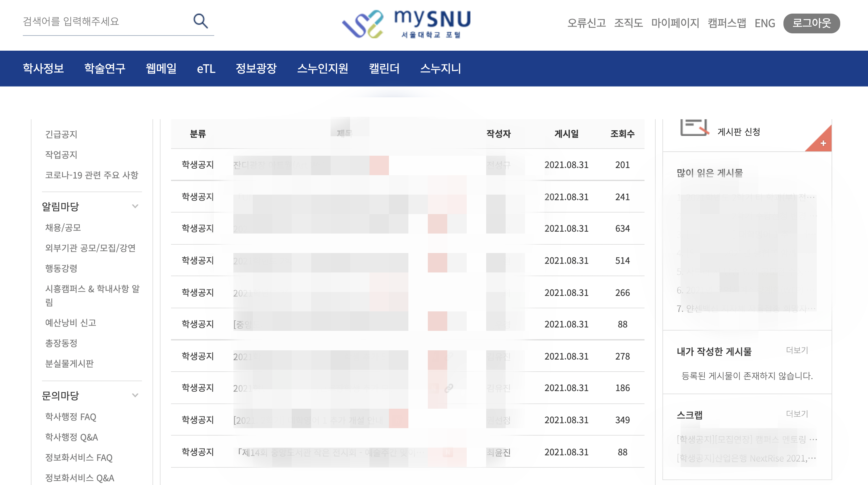This screenshot has width=868, height=485.
Task: Click the magnifier search icon
Action: (201, 21)
